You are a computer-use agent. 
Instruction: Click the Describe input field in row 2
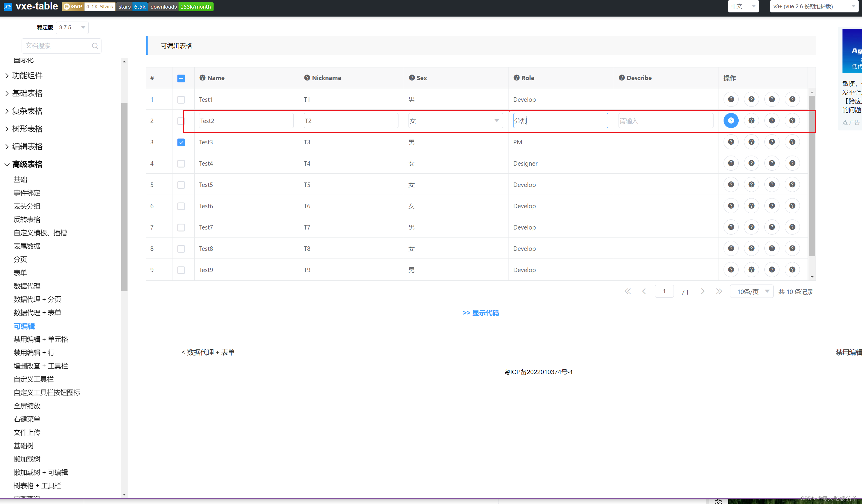(665, 121)
